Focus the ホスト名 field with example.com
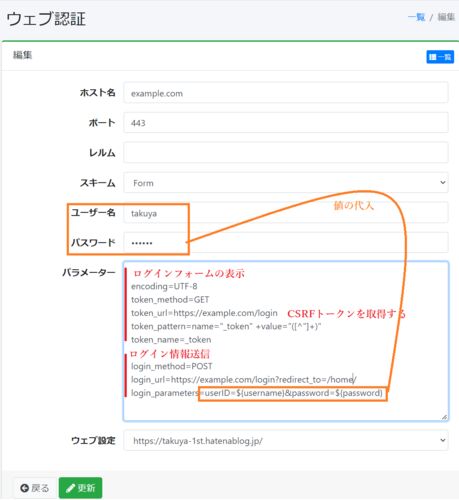Screen dimensions: 459x500 286,93
